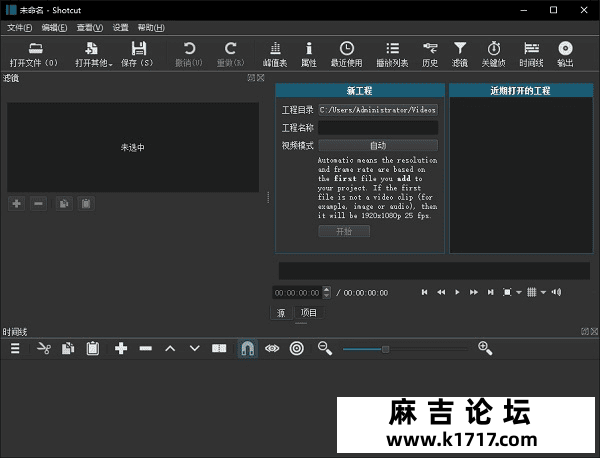The width and height of the screenshot is (600, 458).
Task: Skip to start of clip
Action: (424, 292)
